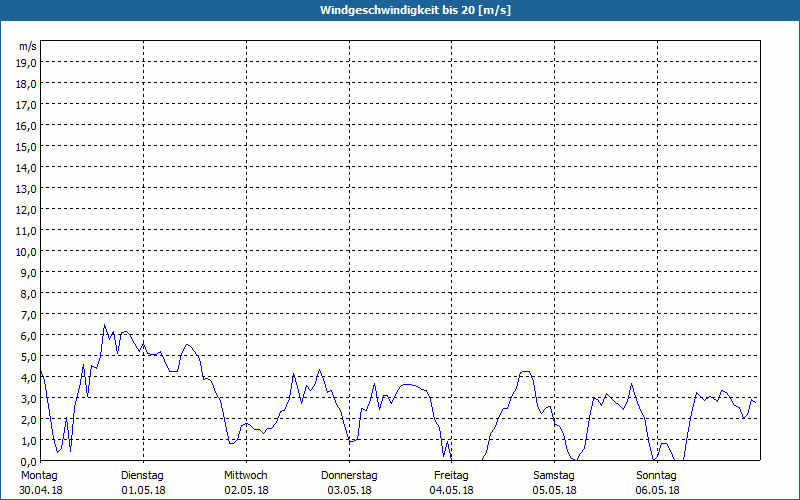Click the 10,0 axis label
Screen dimensions: 800x500
[27, 252]
